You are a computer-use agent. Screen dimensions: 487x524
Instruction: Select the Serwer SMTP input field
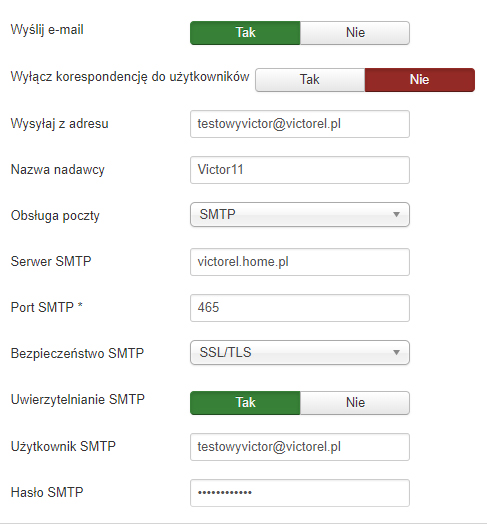point(300,262)
